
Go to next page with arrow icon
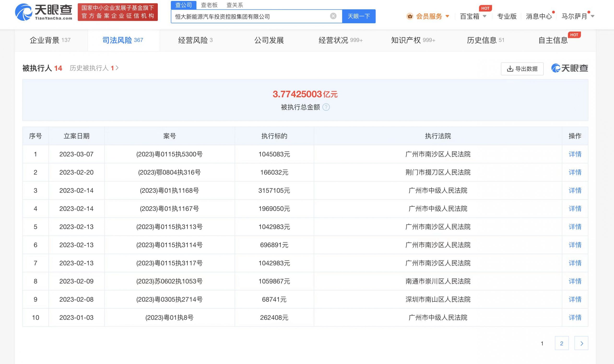[581, 343]
